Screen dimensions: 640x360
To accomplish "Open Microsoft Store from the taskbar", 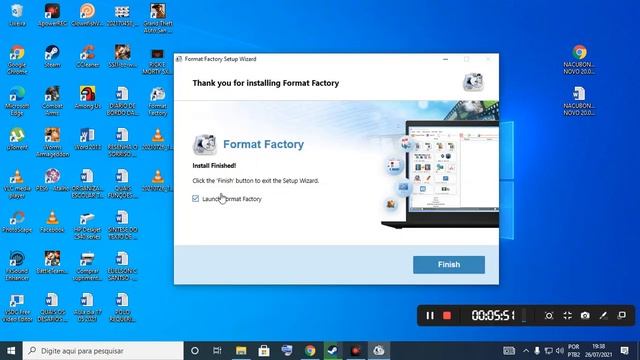I will [x=264, y=351].
